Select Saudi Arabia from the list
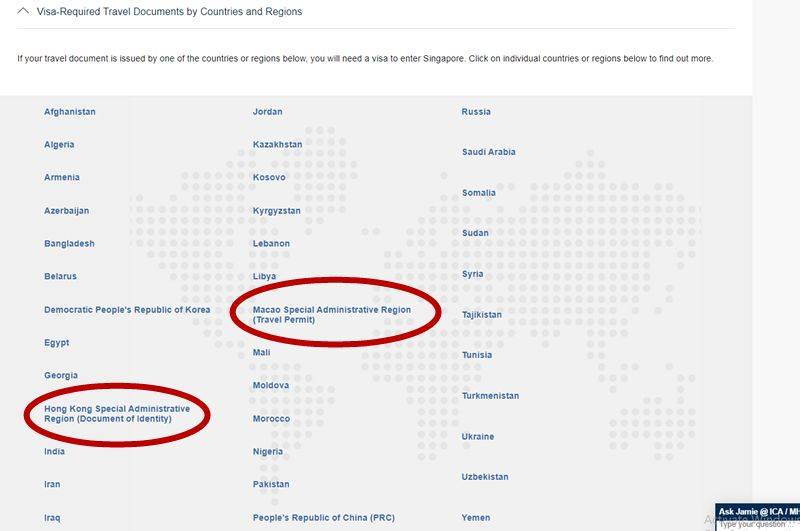 pos(488,152)
